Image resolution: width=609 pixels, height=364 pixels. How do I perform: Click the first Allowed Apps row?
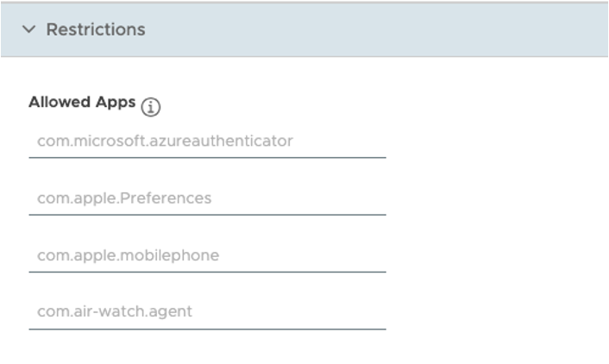207,141
